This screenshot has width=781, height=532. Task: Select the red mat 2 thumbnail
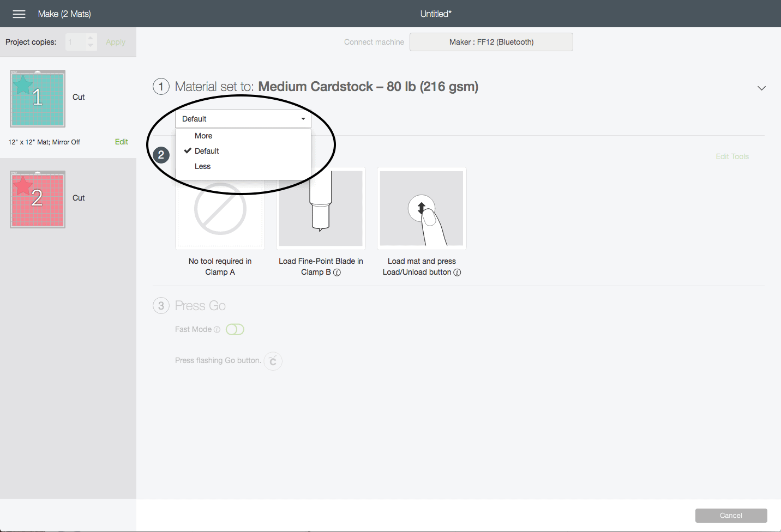(x=38, y=199)
